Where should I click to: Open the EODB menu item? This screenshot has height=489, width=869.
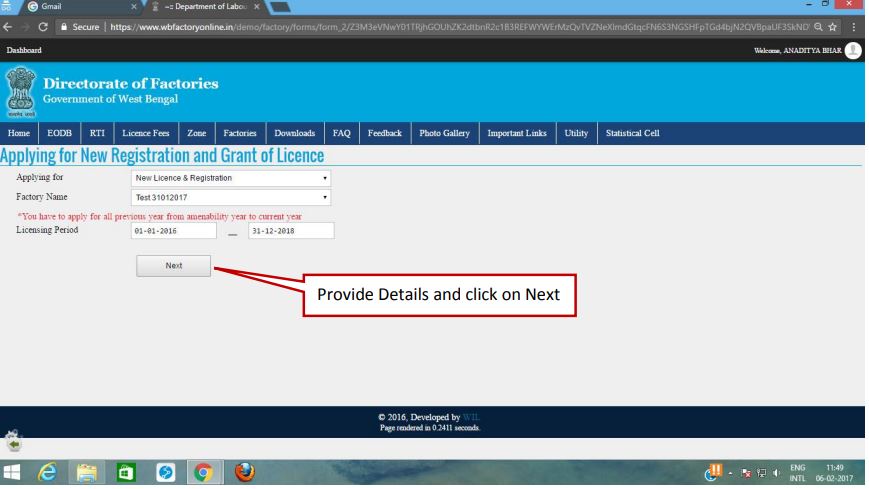[59, 134]
